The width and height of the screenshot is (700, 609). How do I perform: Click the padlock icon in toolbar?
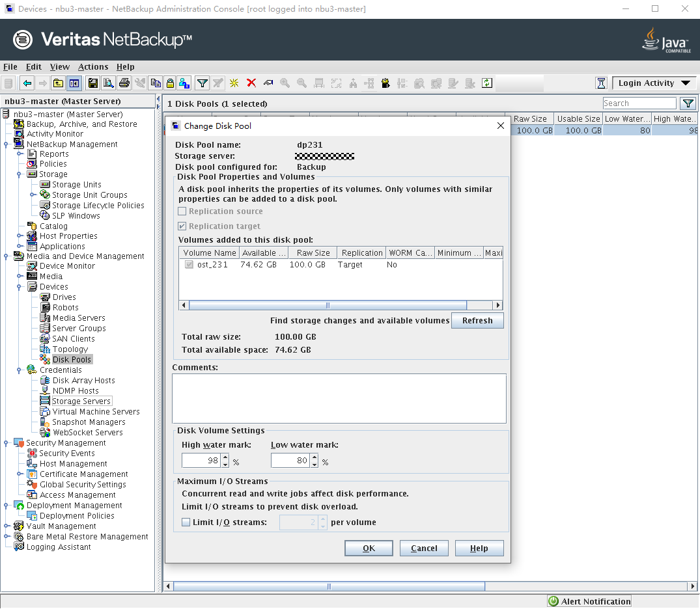tap(170, 83)
